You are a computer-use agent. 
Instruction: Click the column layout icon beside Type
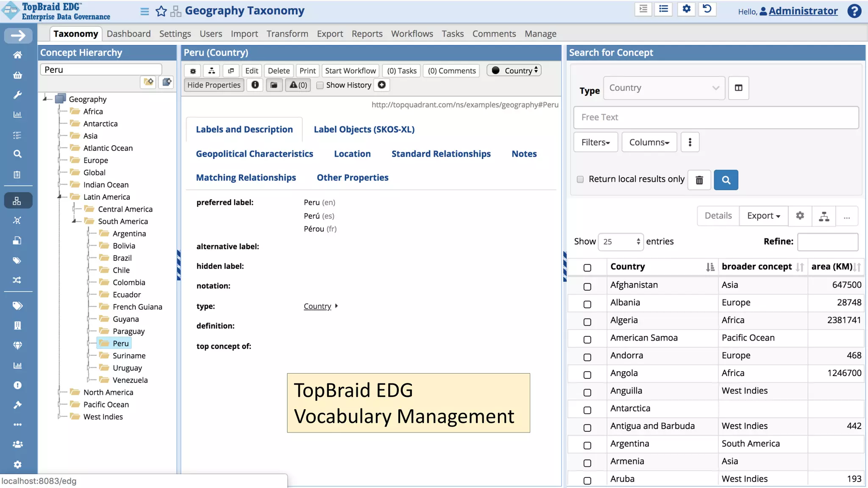point(739,88)
